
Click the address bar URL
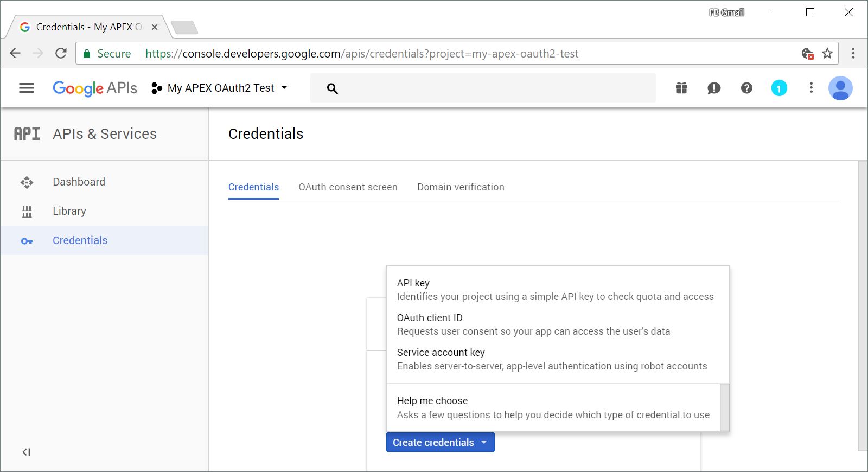tap(362, 54)
